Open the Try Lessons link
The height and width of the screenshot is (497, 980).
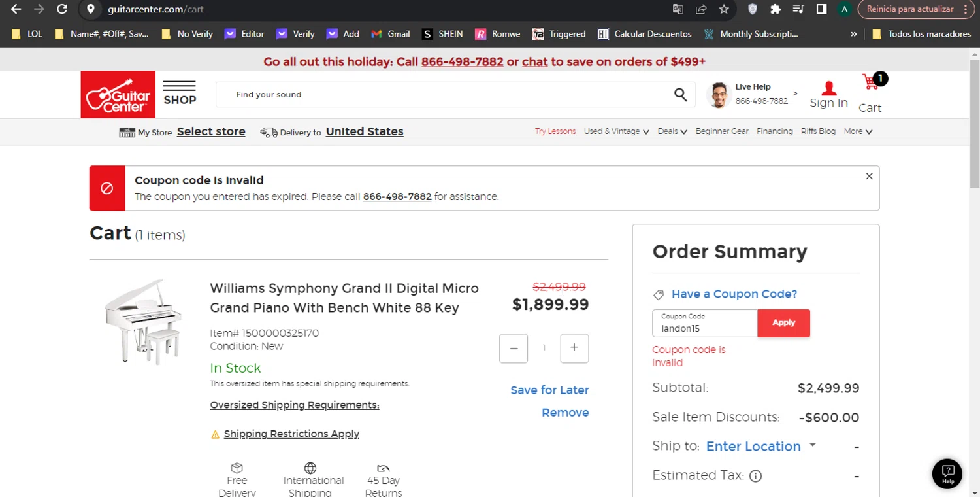[555, 131]
